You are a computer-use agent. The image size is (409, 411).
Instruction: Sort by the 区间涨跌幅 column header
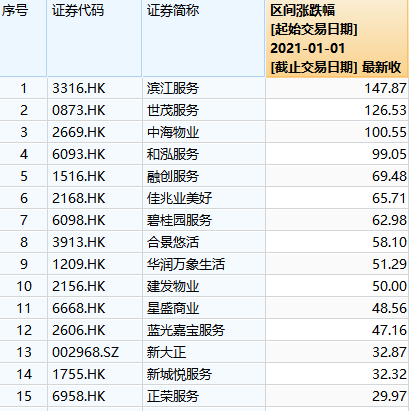tap(337, 38)
